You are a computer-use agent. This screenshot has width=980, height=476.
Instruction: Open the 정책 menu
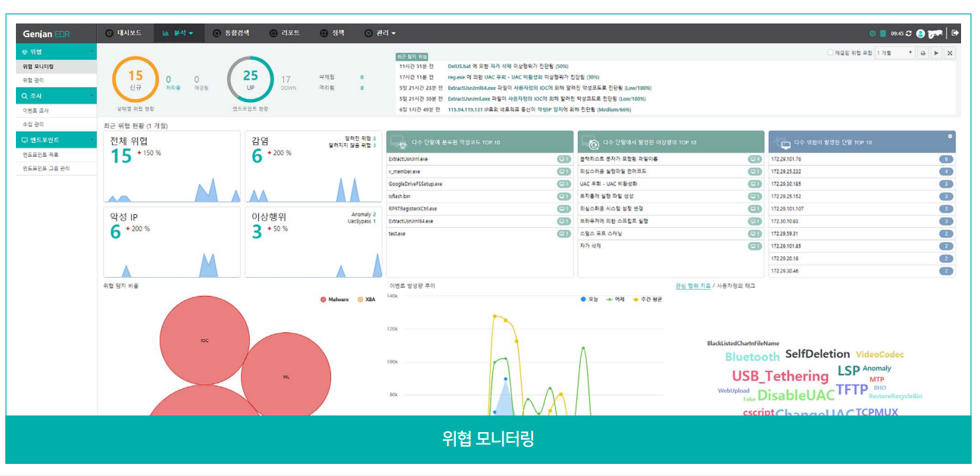[x=332, y=33]
